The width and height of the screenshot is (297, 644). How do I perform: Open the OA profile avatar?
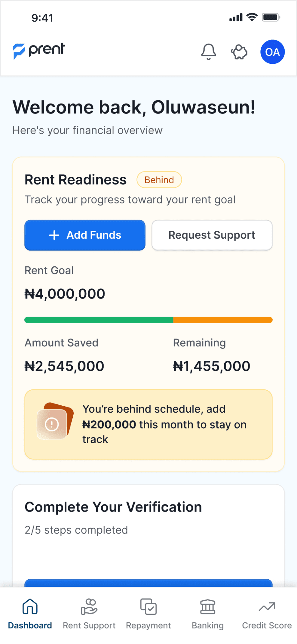click(x=272, y=52)
